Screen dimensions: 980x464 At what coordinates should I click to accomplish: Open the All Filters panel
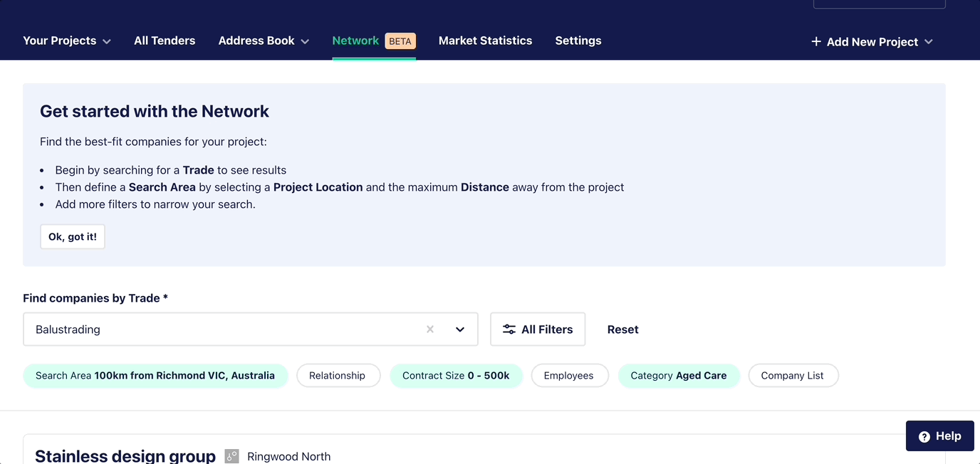point(538,329)
